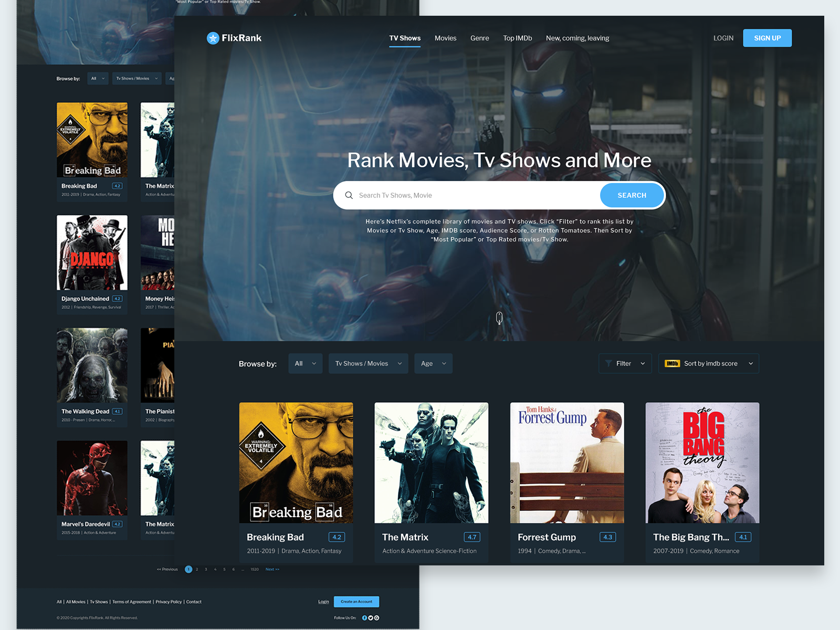
Task: Open Sort by imdb score dropdown
Action: pos(708,363)
